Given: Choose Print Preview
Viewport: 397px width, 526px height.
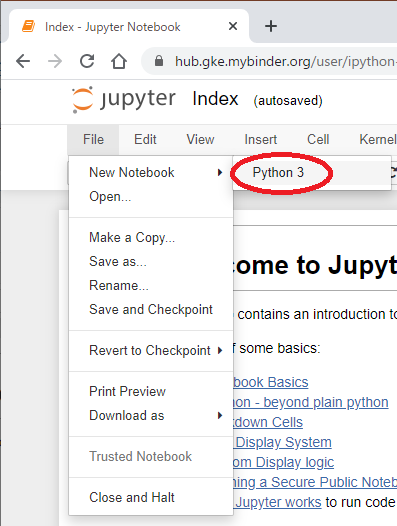Looking at the screenshot, I should [151, 391].
